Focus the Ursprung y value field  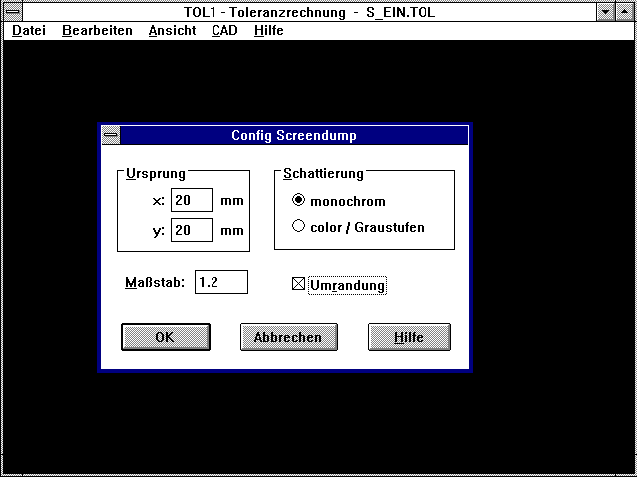pyautogui.click(x=191, y=231)
